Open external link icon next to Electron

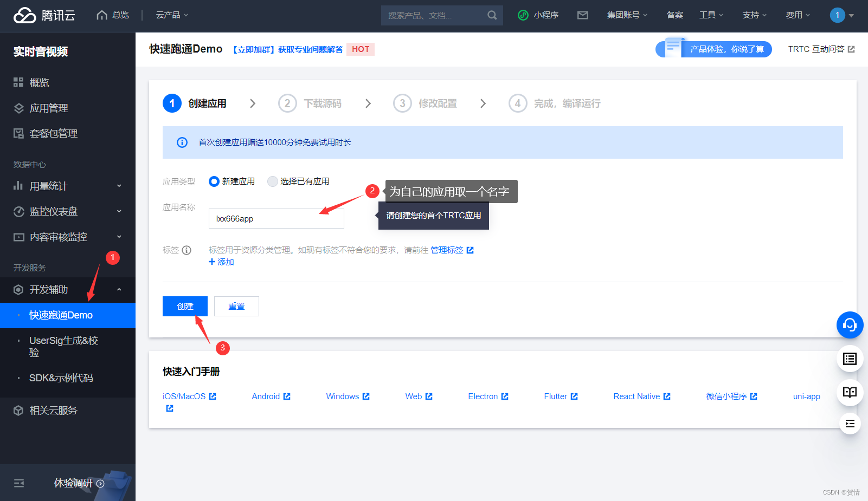[x=505, y=396]
